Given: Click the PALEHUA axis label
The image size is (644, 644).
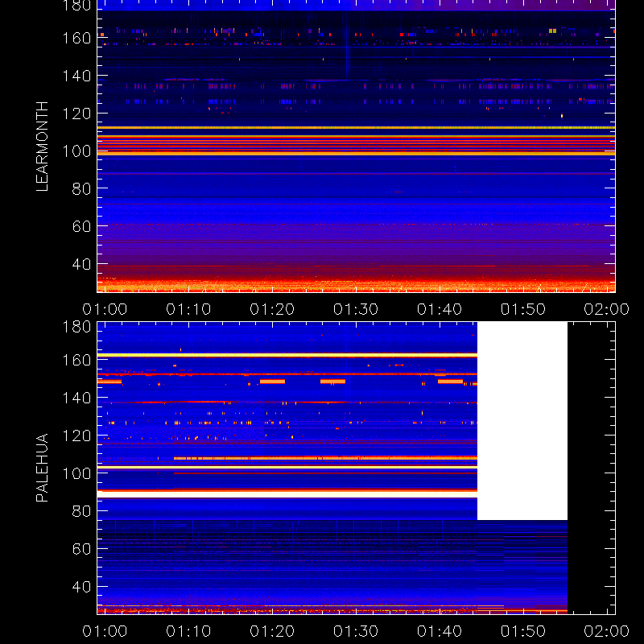Looking at the screenshot, I should coord(42,468).
